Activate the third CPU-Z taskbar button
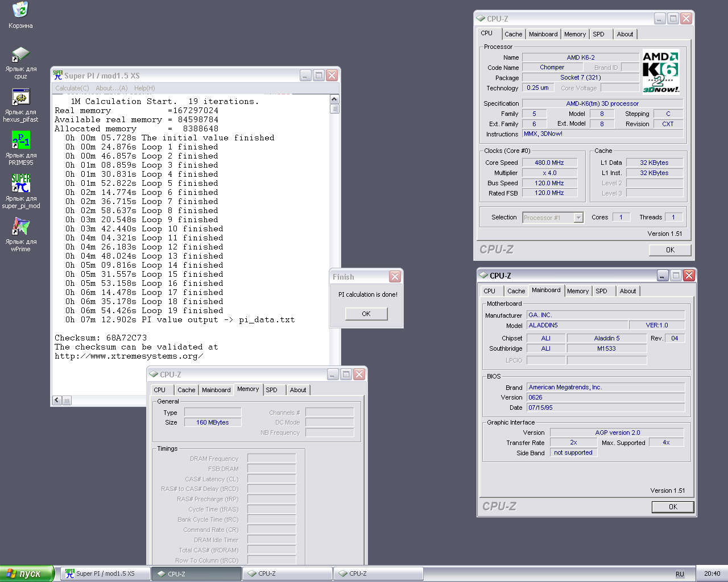 378,573
